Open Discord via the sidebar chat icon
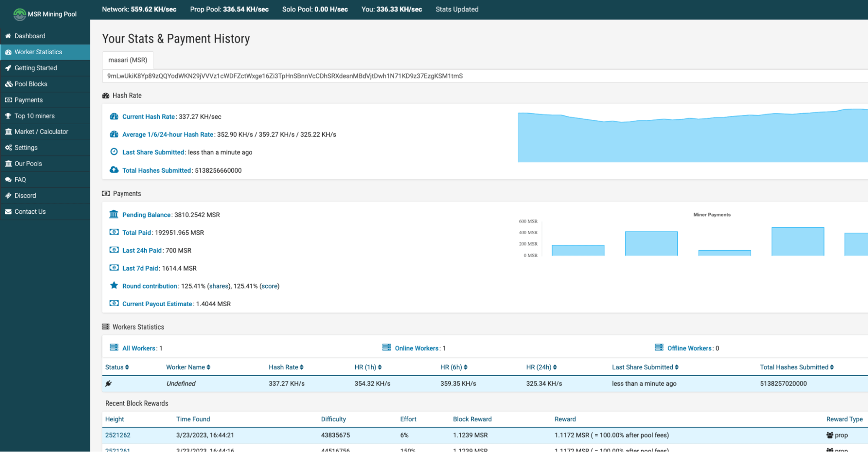This screenshot has height=452, width=868. [x=8, y=195]
